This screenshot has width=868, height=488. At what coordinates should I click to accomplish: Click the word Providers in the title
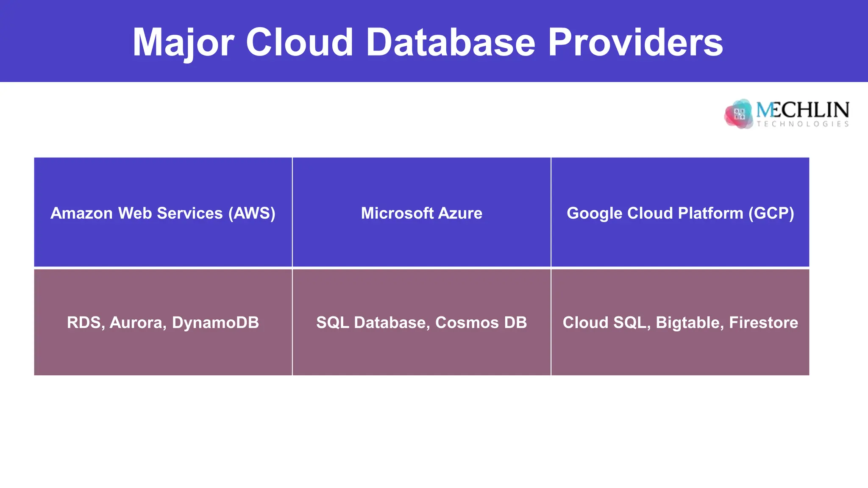636,42
